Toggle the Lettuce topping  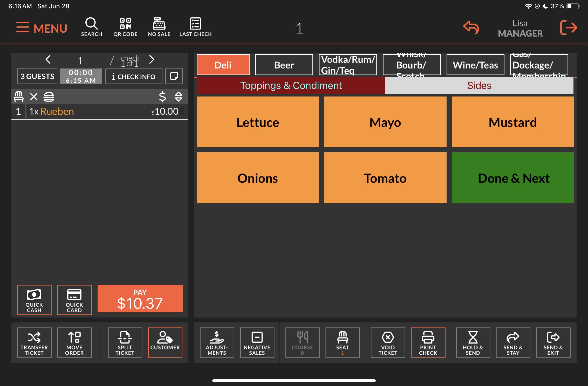click(x=257, y=122)
